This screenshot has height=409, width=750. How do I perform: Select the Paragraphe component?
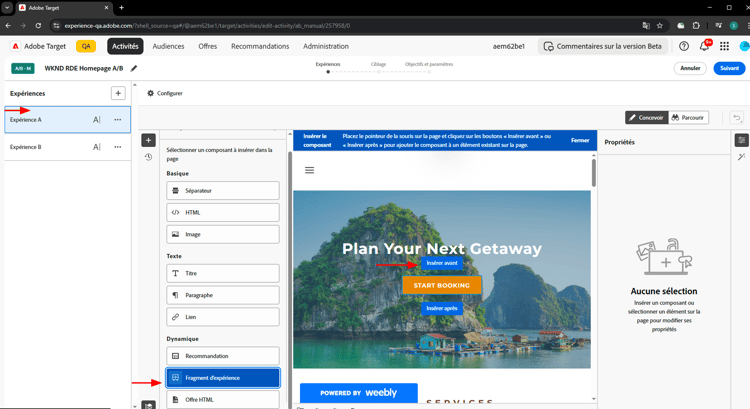pos(223,295)
